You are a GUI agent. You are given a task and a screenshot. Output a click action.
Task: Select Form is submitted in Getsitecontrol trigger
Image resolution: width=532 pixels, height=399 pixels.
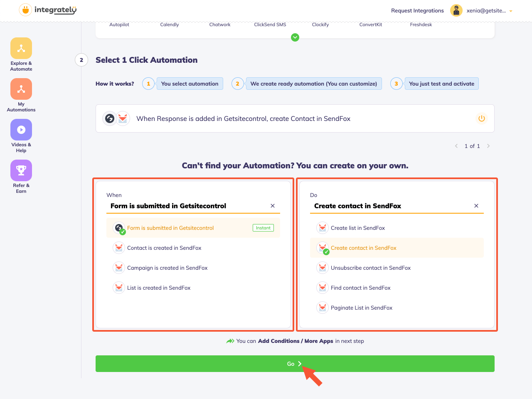pos(170,228)
